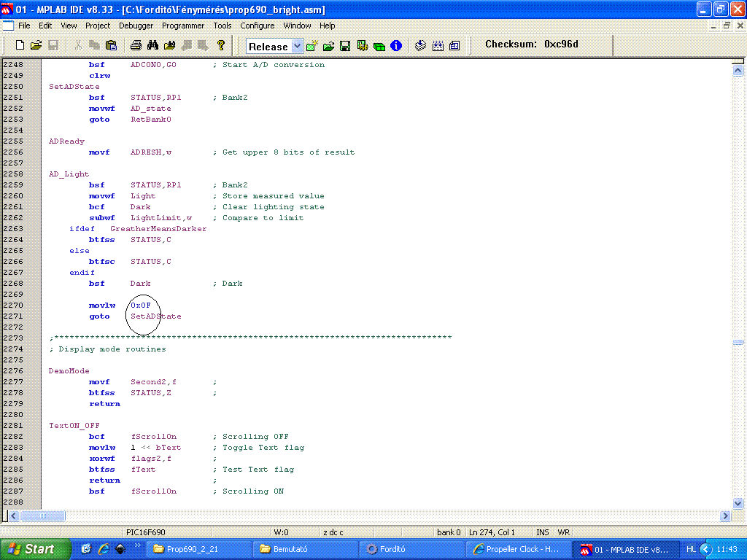Save workspace with the green floppy icon
Screen dimensions: 747x560
pyautogui.click(x=345, y=46)
